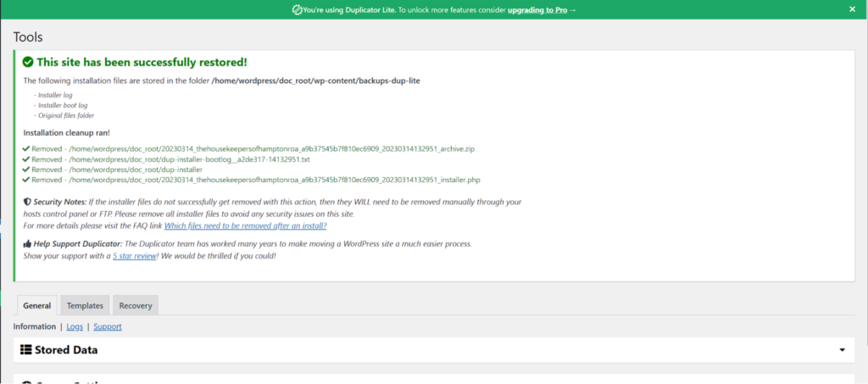Image resolution: width=868 pixels, height=384 pixels.
Task: Open the upgrading to Pro link
Action: point(537,10)
